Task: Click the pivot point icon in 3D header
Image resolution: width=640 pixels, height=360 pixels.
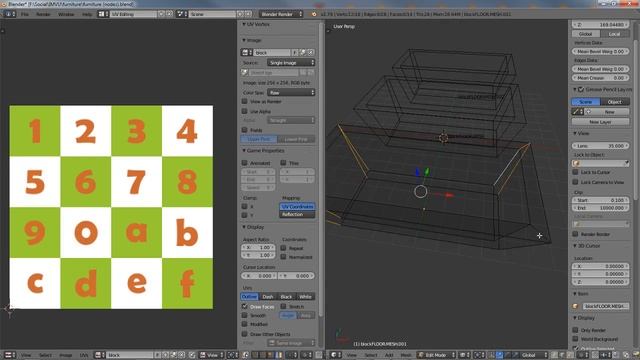Action: pyautogui.click(x=479, y=355)
